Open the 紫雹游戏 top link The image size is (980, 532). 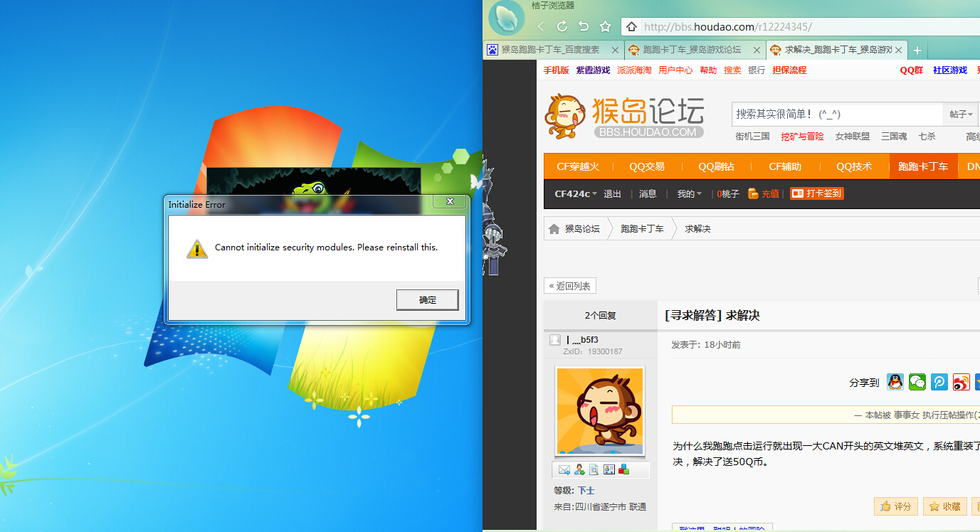[593, 70]
